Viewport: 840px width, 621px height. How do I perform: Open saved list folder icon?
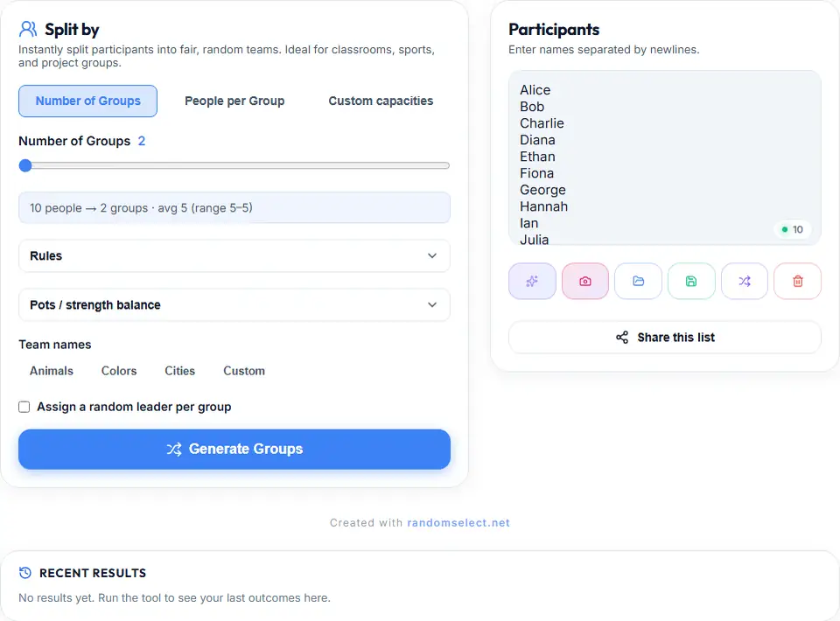pos(638,281)
